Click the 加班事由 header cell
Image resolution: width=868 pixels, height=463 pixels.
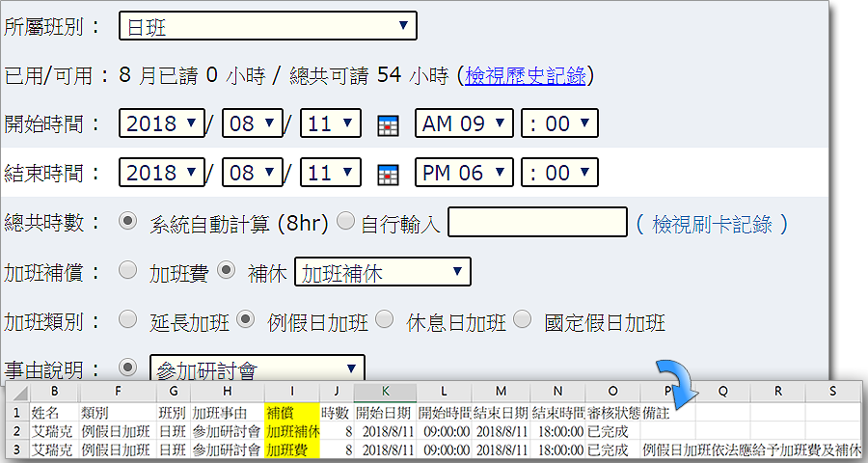(228, 413)
